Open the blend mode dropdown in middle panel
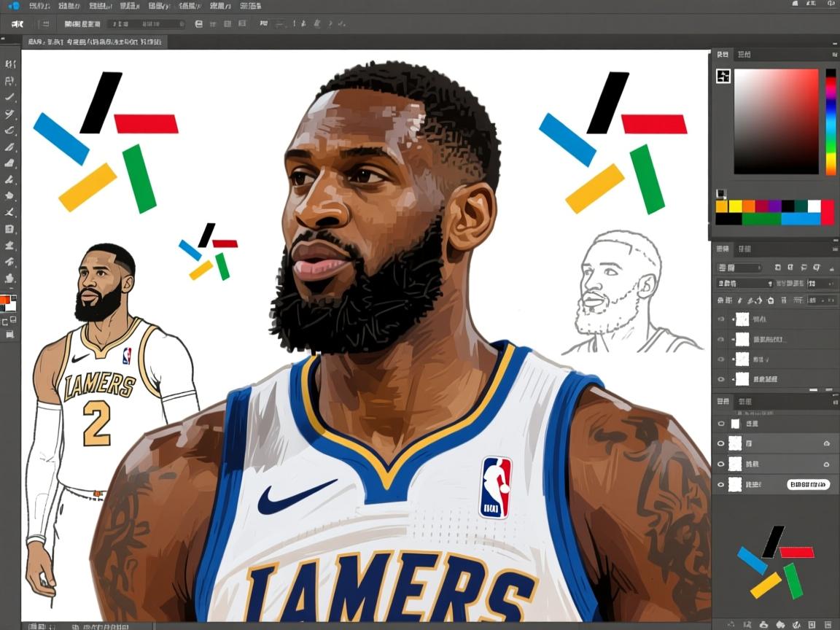840x630 pixels. click(739, 268)
